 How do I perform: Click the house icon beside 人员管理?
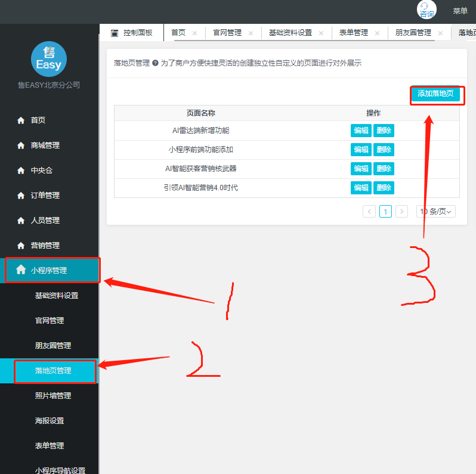tap(21, 221)
